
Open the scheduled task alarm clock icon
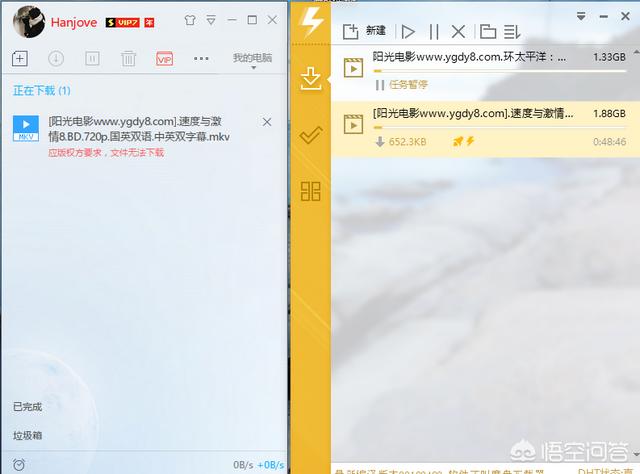[x=19, y=464]
